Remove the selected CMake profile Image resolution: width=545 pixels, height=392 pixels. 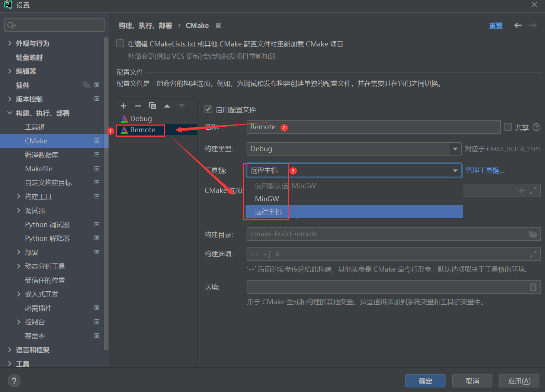(x=138, y=106)
